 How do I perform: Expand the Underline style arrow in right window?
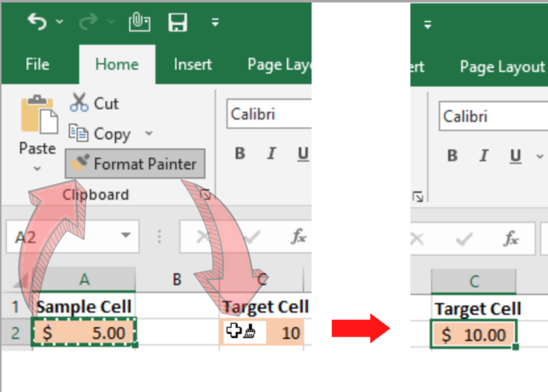(540, 156)
